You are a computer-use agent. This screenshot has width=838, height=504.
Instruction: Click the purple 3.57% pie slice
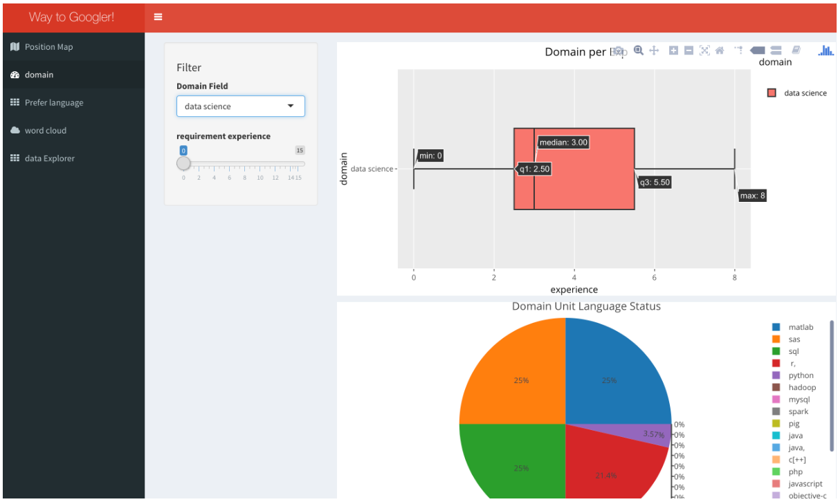coord(653,433)
